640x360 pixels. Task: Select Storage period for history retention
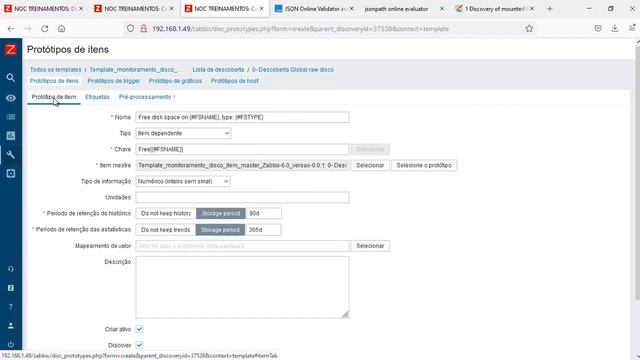coord(221,213)
